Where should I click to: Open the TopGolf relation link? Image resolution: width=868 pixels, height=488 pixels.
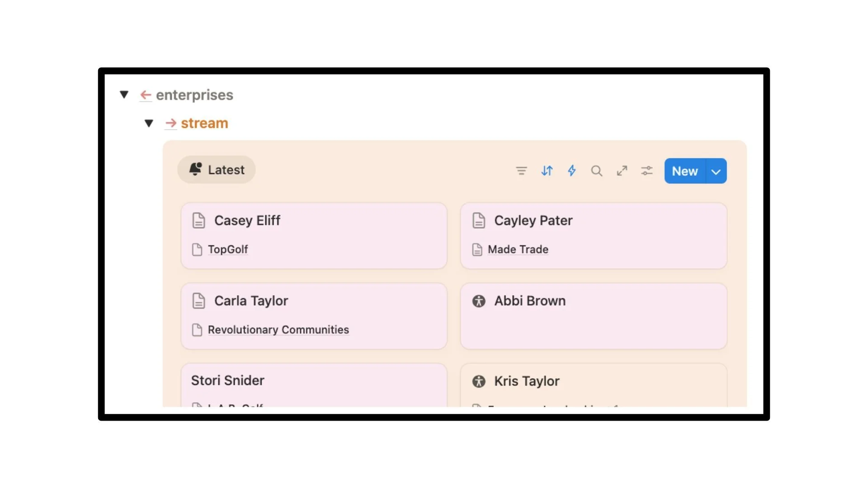coord(228,249)
